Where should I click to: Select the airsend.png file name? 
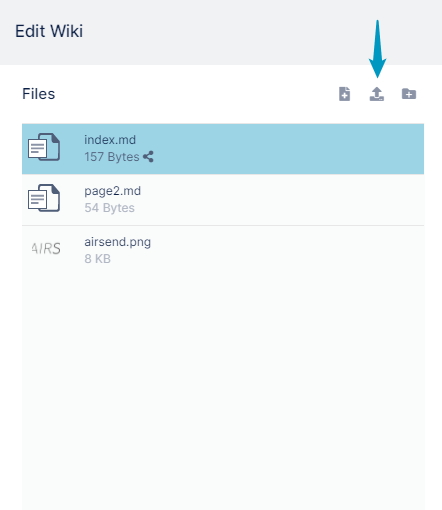(x=117, y=242)
